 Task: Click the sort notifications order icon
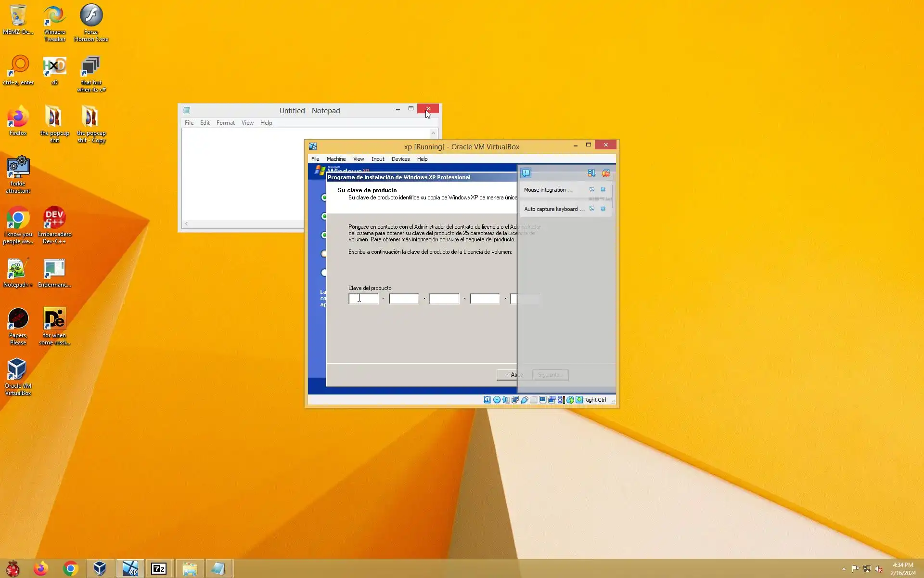point(591,173)
